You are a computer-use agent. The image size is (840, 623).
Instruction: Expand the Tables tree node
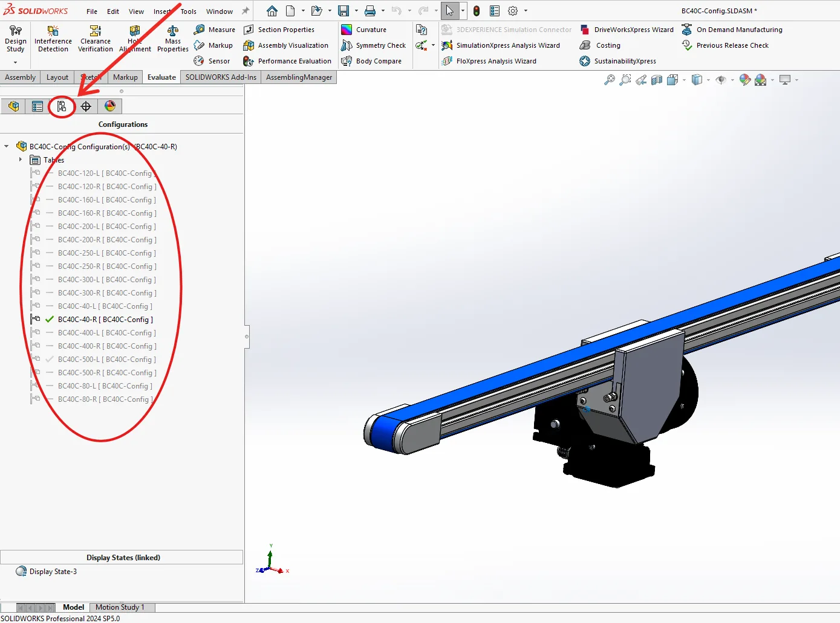click(x=21, y=160)
